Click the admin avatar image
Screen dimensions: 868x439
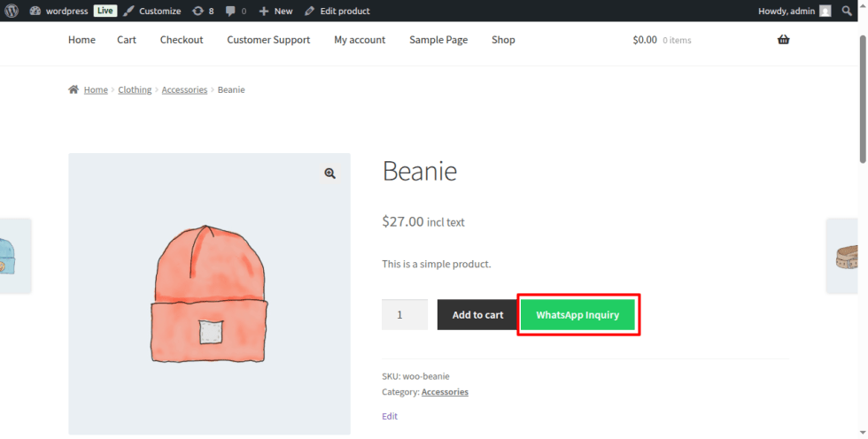coord(825,11)
